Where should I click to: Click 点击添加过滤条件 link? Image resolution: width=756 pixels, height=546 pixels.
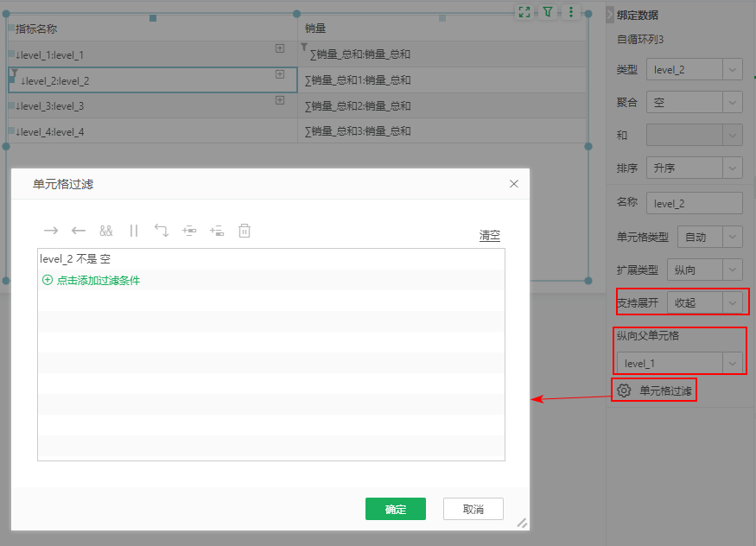click(98, 281)
